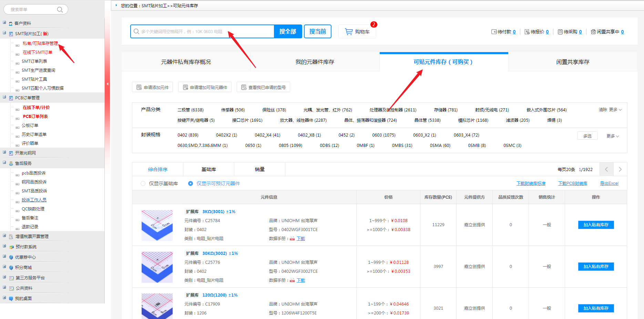644x319 pixels.
Task: Click the 待付款 wallet icon
Action: coord(494,32)
